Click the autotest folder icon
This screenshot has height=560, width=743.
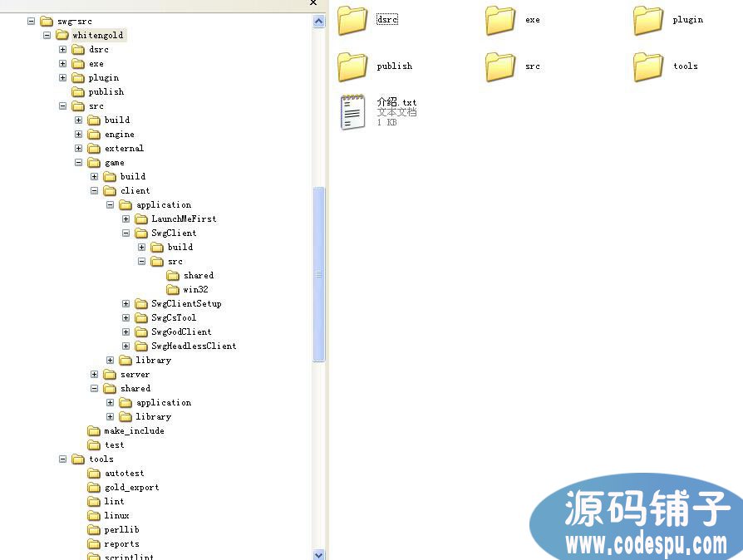tap(94, 474)
